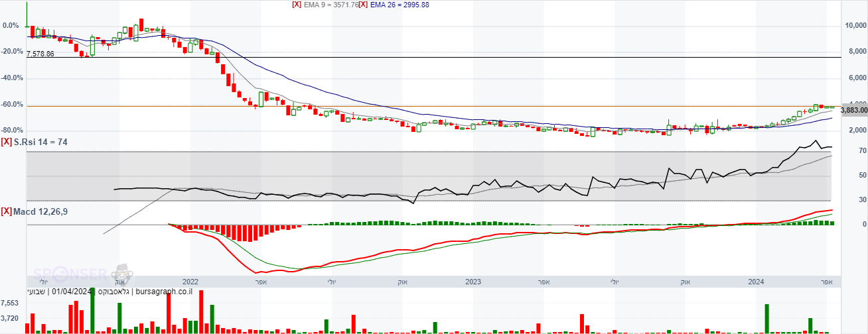Click the -40.0% percent axis label
Viewport: 868px width, 334px height.
[13, 78]
